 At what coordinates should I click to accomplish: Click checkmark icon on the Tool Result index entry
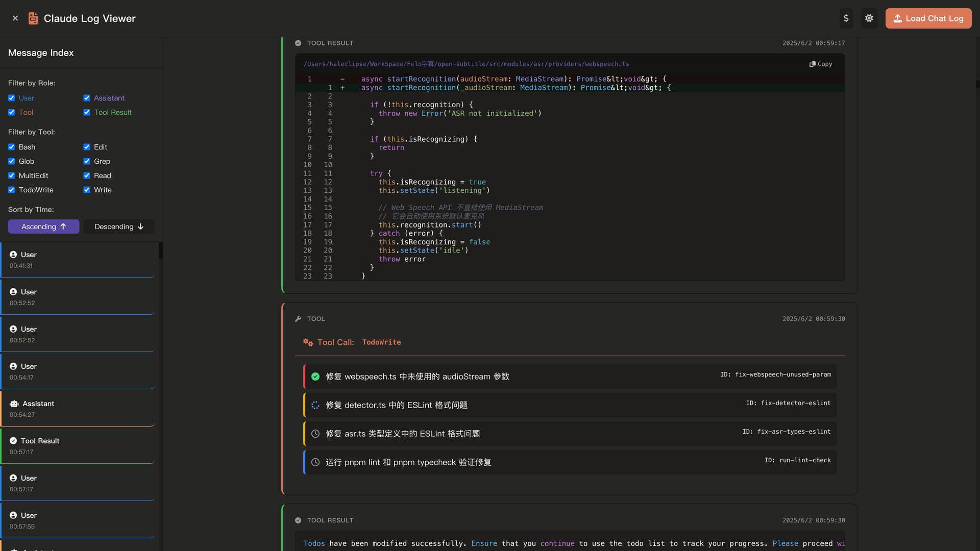click(13, 441)
